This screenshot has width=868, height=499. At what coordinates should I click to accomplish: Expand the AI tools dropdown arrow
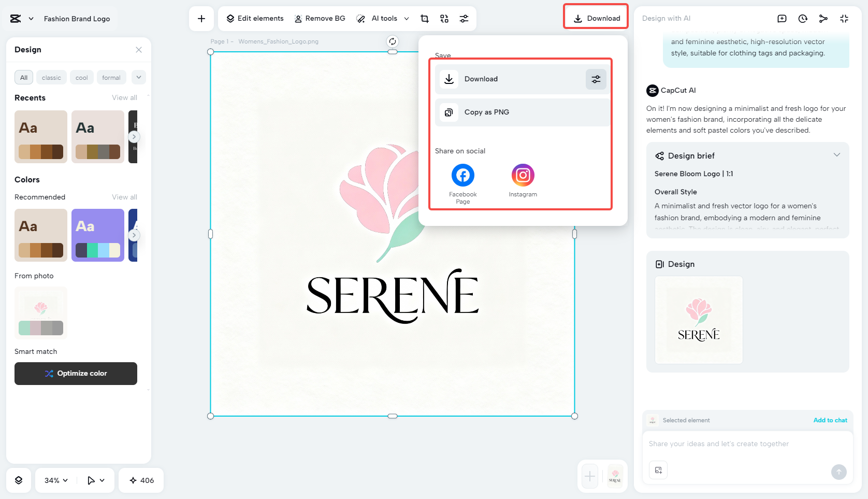tap(407, 18)
